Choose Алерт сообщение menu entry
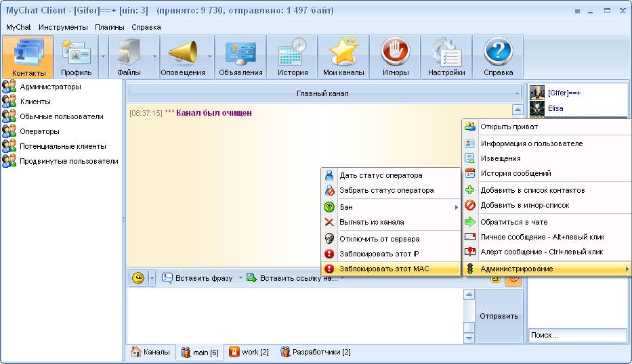Screen dimensions: 632x364 click(x=547, y=252)
